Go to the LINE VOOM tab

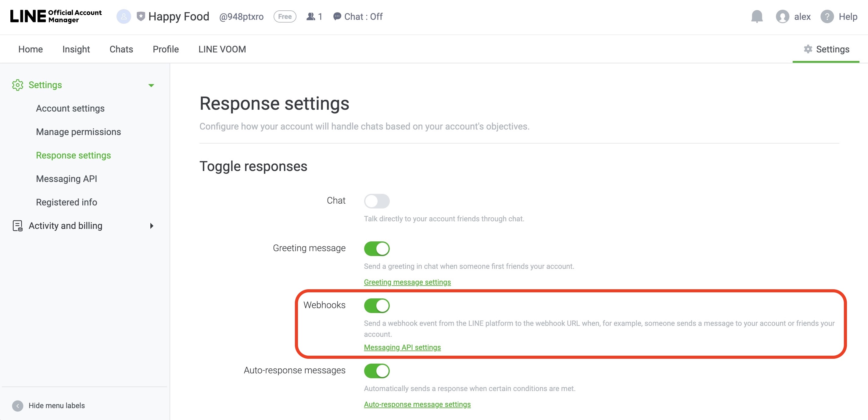[x=222, y=49]
